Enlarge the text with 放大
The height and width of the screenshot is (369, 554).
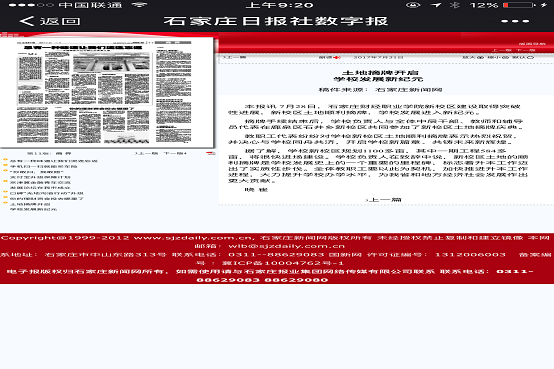click(473, 57)
